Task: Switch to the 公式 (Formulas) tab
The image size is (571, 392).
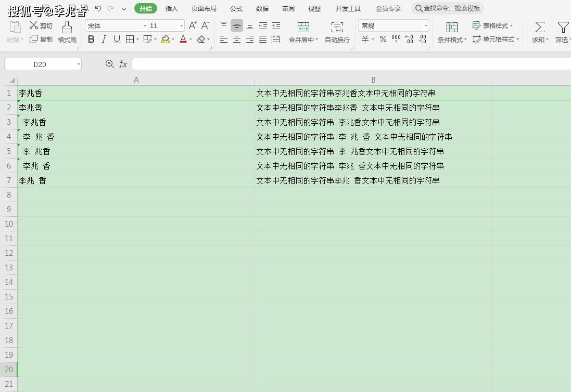Action: point(236,8)
